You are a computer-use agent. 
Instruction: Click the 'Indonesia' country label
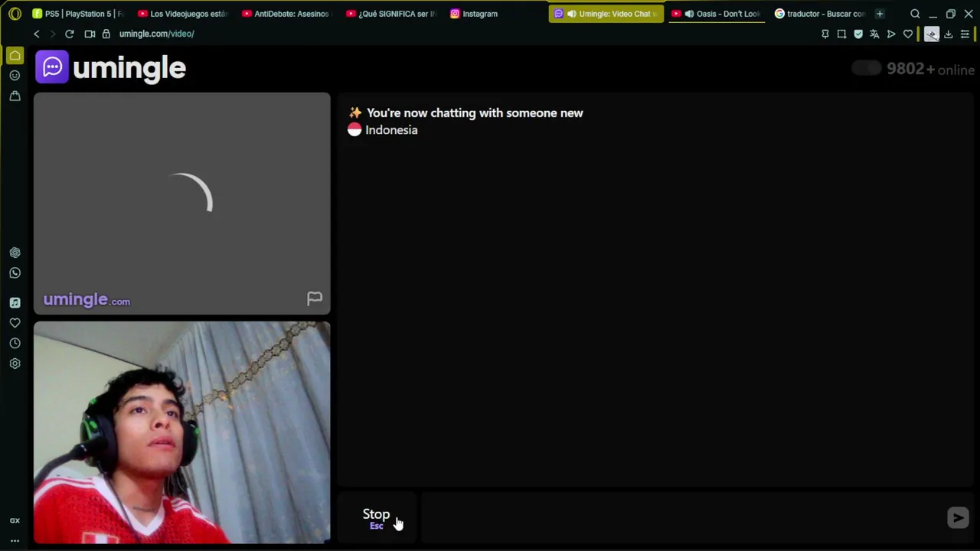click(x=391, y=130)
